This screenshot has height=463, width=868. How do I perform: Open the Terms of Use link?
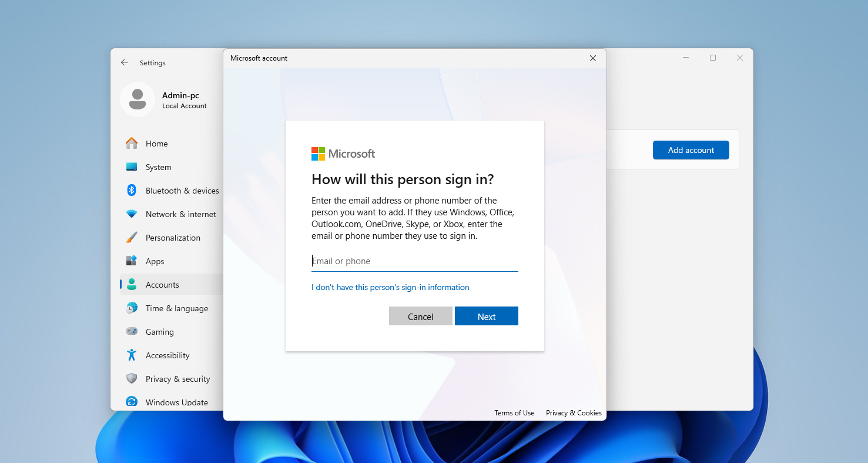[514, 413]
